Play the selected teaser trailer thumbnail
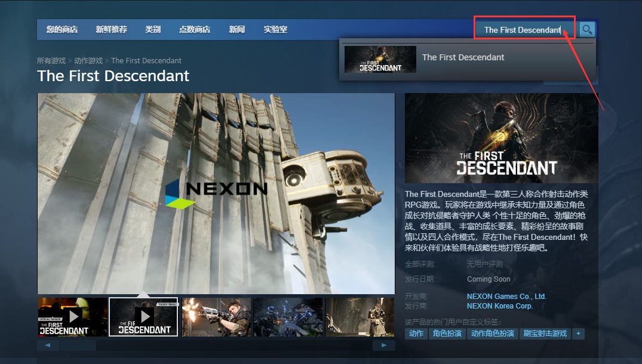 point(144,317)
